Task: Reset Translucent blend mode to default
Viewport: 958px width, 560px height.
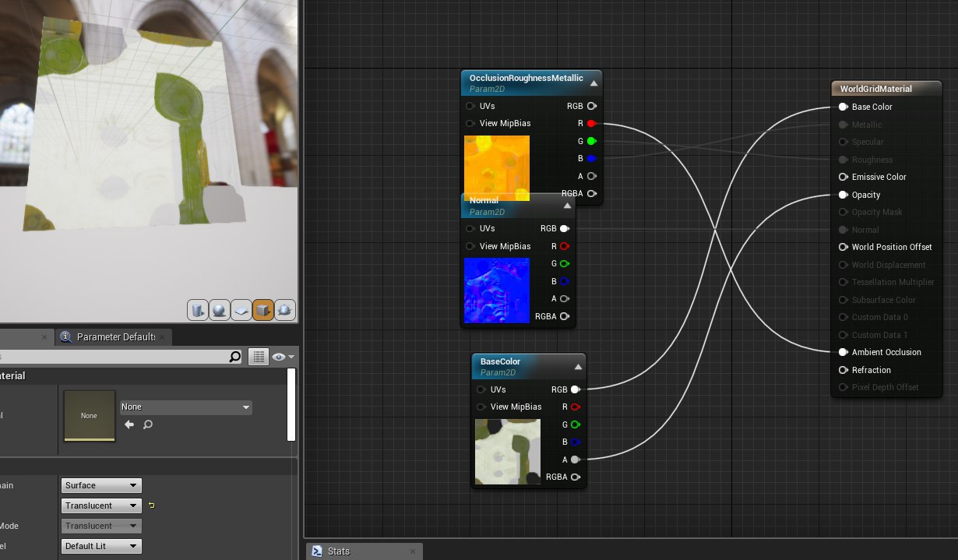Action: 151,505
